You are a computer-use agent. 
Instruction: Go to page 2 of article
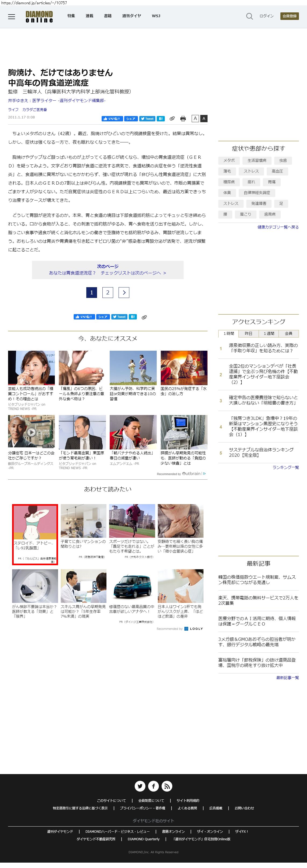(x=108, y=293)
